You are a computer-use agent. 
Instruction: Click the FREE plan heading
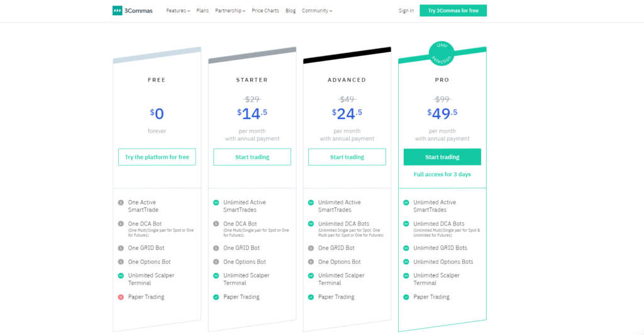tap(157, 80)
